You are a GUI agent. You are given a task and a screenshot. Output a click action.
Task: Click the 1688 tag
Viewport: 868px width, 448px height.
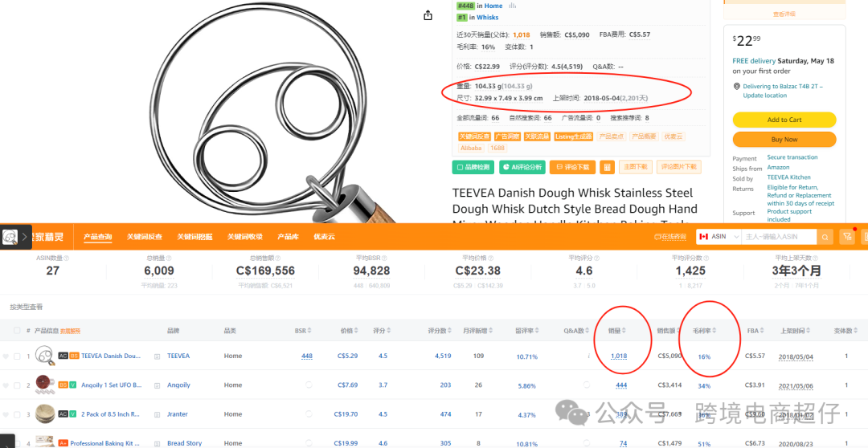(498, 149)
